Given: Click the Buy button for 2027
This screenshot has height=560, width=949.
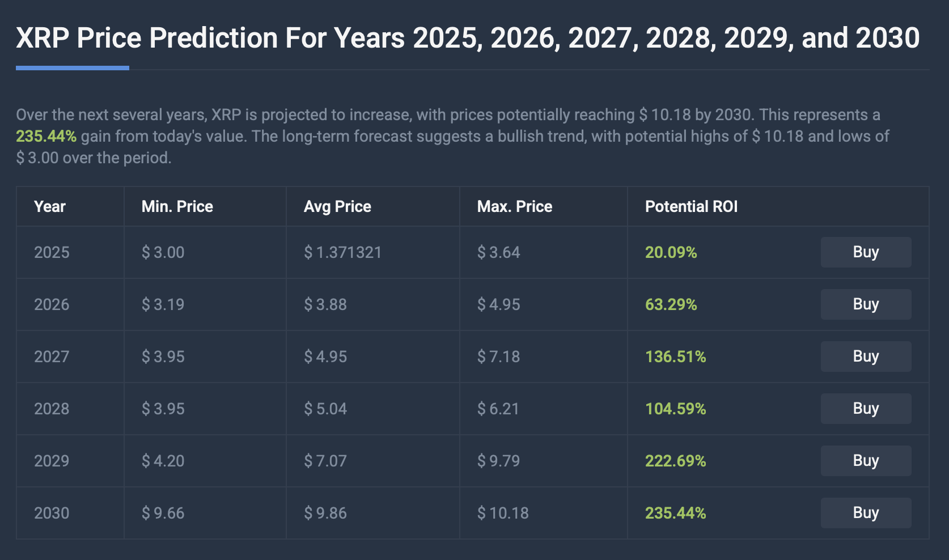Looking at the screenshot, I should tap(866, 357).
